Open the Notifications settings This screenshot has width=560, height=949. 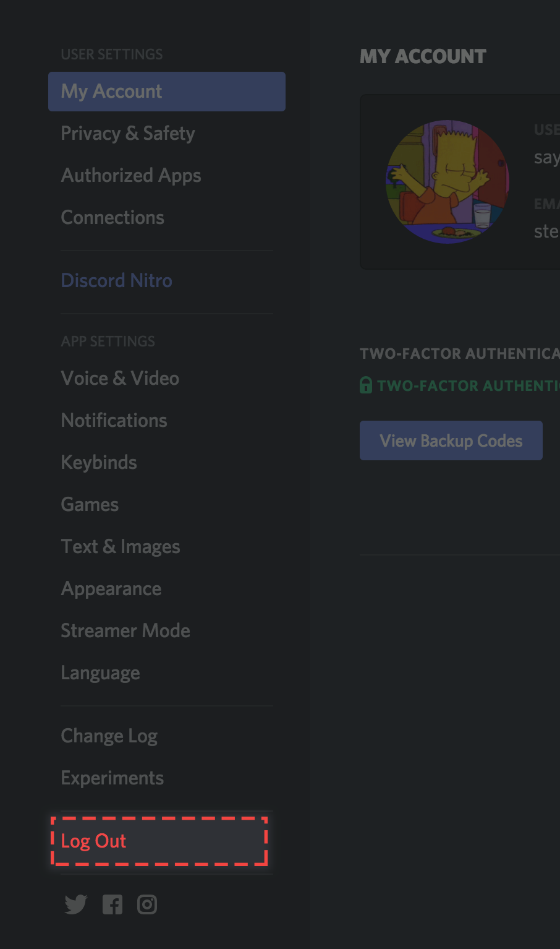[x=114, y=420]
